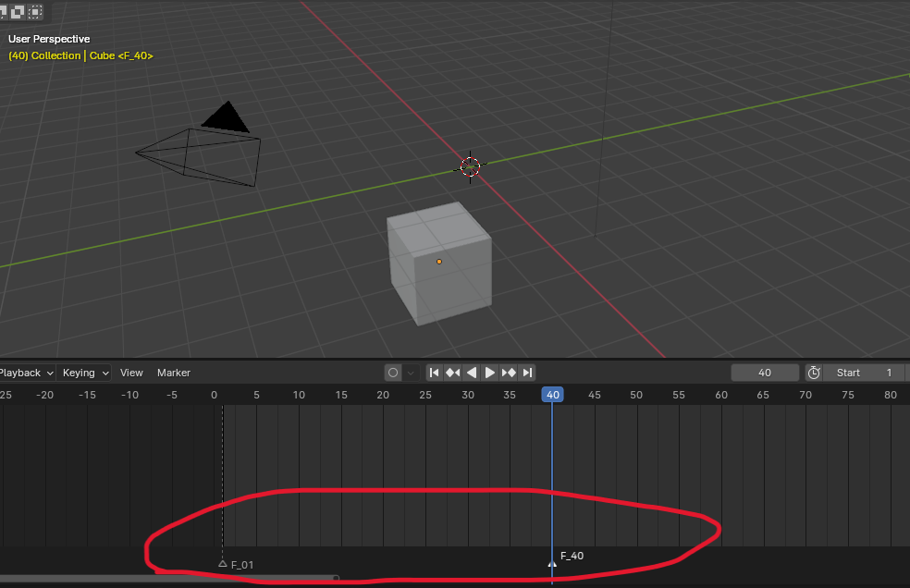Screen dimensions: 910x588
Task: Click the blue playhead frame 40 indicator
Action: coord(552,395)
